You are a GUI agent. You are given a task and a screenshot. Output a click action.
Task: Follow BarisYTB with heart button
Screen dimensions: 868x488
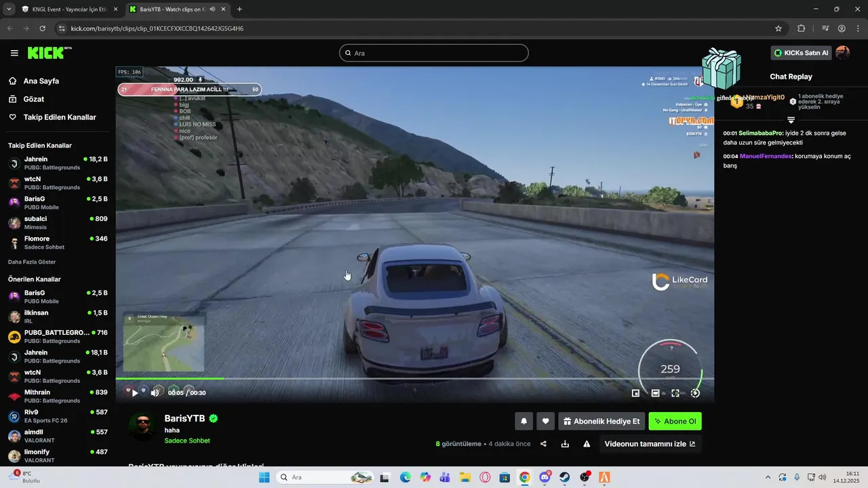545,421
